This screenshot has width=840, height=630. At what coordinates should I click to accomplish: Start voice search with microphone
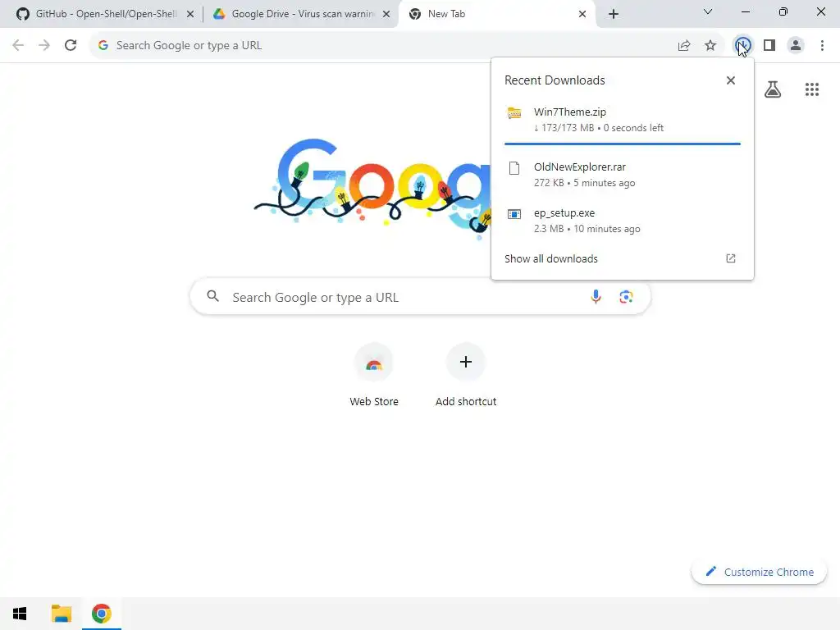coord(596,296)
